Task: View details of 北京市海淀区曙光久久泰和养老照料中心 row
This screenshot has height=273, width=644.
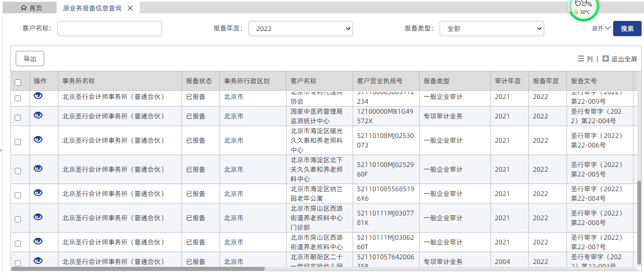Action: click(x=38, y=139)
